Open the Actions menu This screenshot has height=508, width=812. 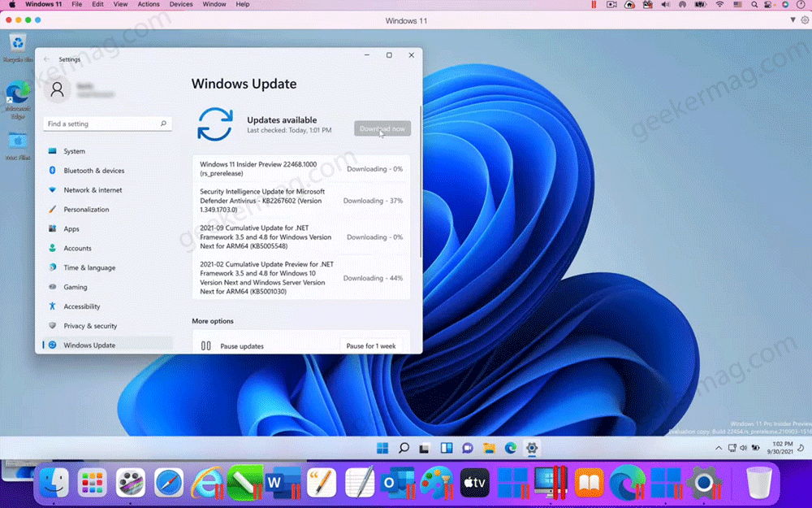pyautogui.click(x=149, y=4)
